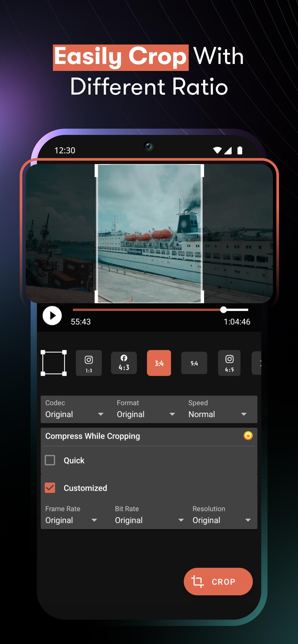Image resolution: width=298 pixels, height=644 pixels.
Task: Tap the premium crown icon
Action: pyautogui.click(x=248, y=436)
